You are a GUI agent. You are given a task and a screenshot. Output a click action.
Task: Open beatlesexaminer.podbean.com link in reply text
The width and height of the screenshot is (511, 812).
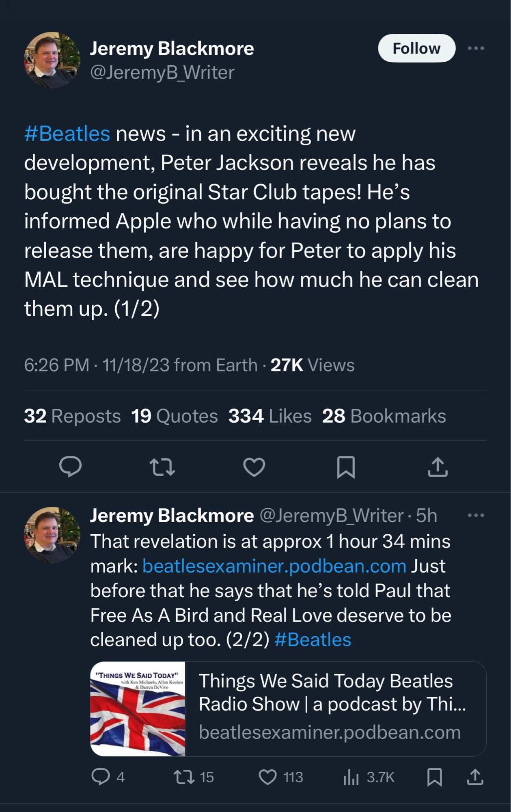click(x=274, y=566)
